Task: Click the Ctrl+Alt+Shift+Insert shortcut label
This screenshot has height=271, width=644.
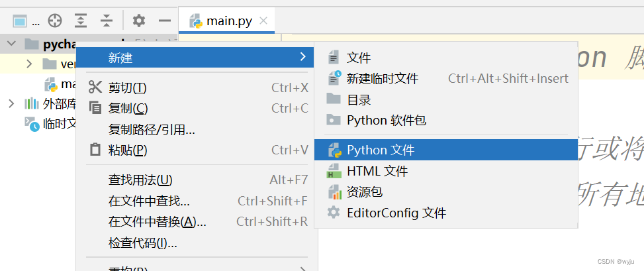Action: pyautogui.click(x=508, y=79)
